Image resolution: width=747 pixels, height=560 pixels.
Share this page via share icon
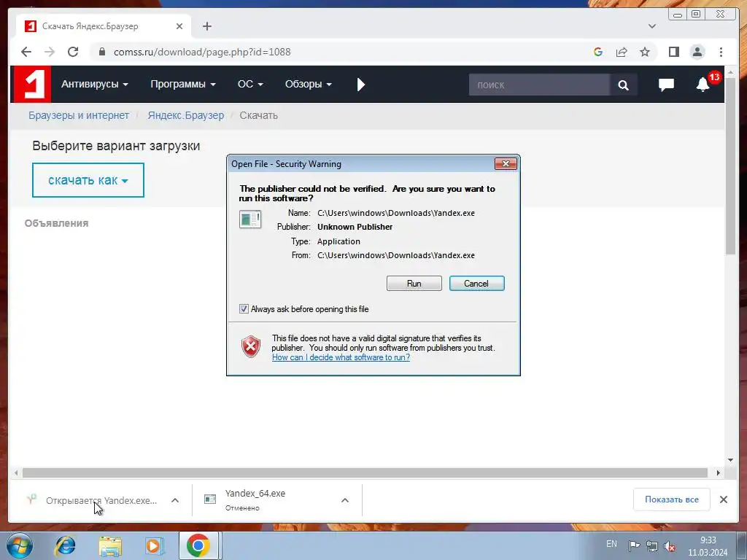coord(622,52)
